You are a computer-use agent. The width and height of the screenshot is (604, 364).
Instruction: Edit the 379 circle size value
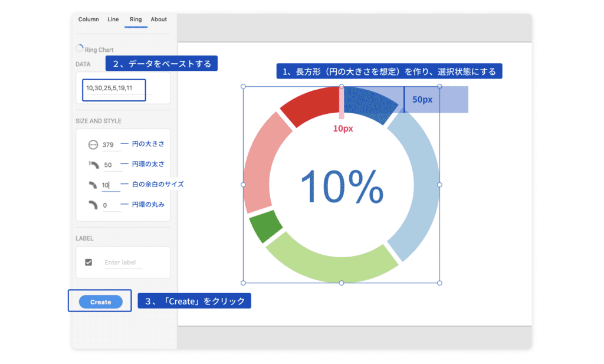pyautogui.click(x=110, y=143)
